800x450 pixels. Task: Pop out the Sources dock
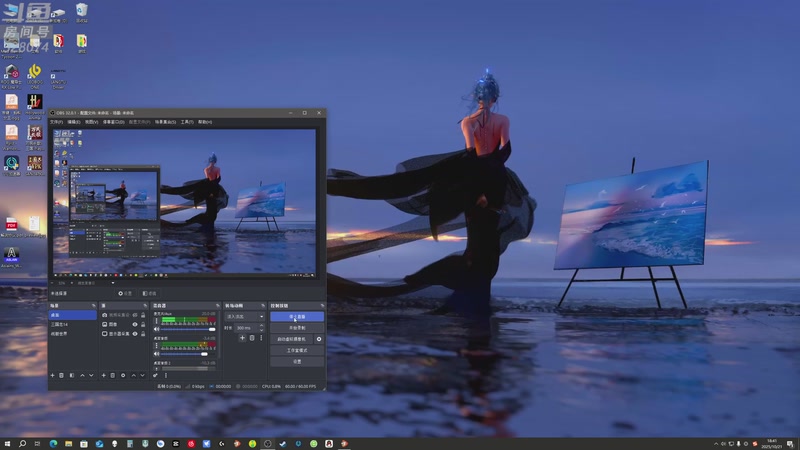(x=145, y=306)
